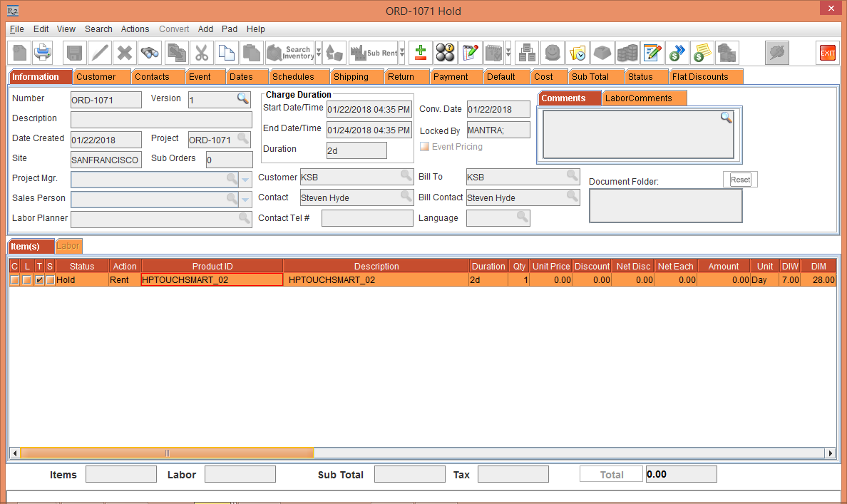Toggle the T checkbox on the Hold row
847x504 pixels.
[40, 280]
